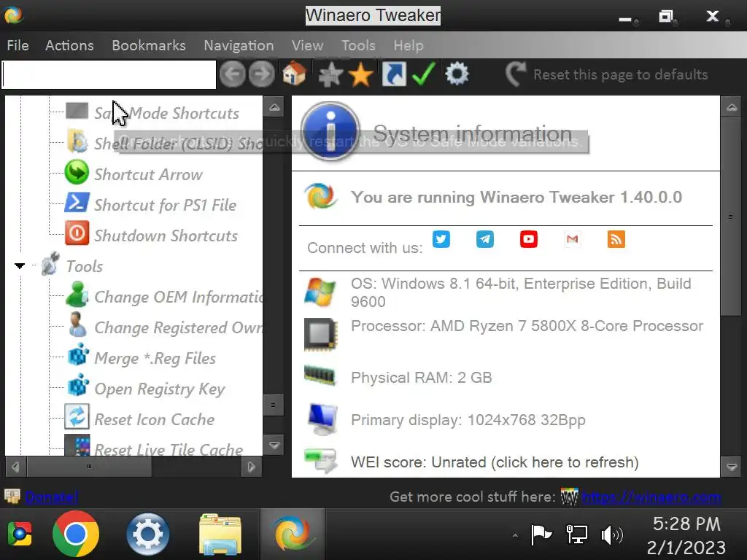The image size is (747, 560).
Task: Click the green checkmark toolbar icon
Action: click(424, 74)
